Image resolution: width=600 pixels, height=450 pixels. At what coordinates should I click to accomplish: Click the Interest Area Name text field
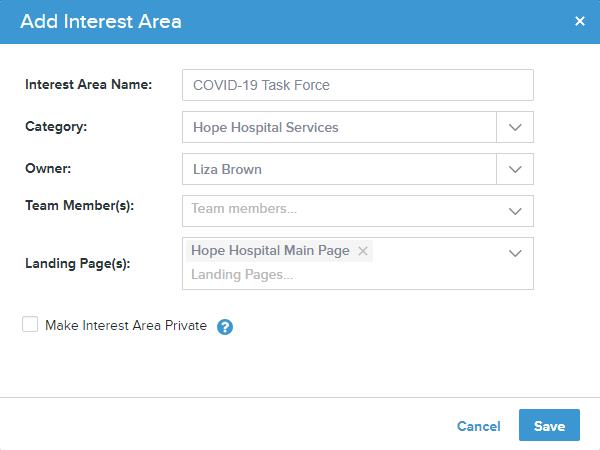click(x=358, y=85)
